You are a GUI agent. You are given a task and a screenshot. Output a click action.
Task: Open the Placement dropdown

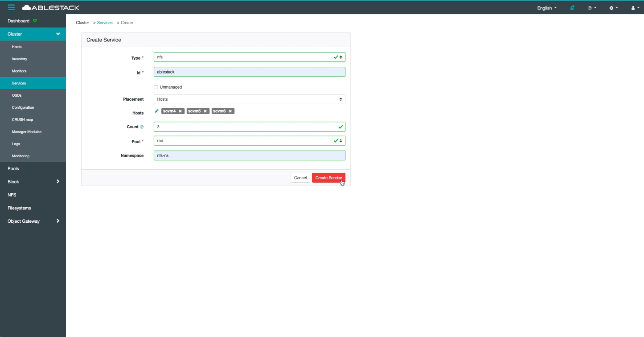[249, 99]
